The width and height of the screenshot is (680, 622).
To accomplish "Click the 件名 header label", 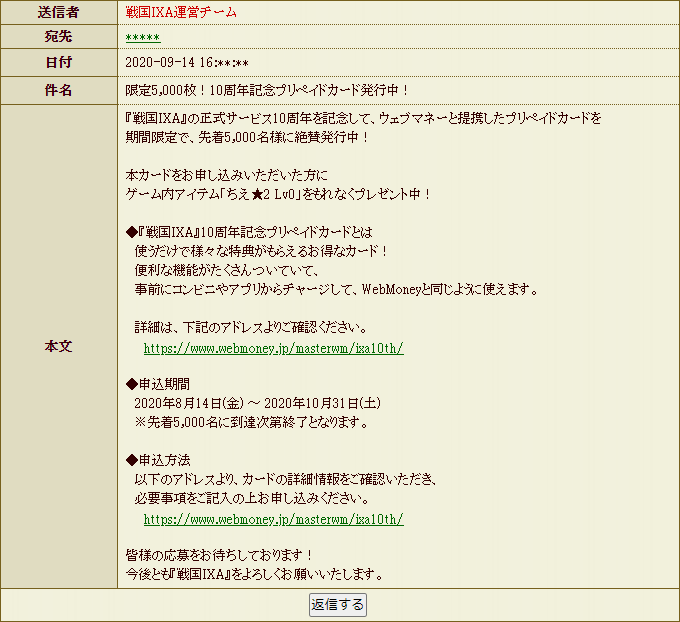I will click(x=59, y=90).
